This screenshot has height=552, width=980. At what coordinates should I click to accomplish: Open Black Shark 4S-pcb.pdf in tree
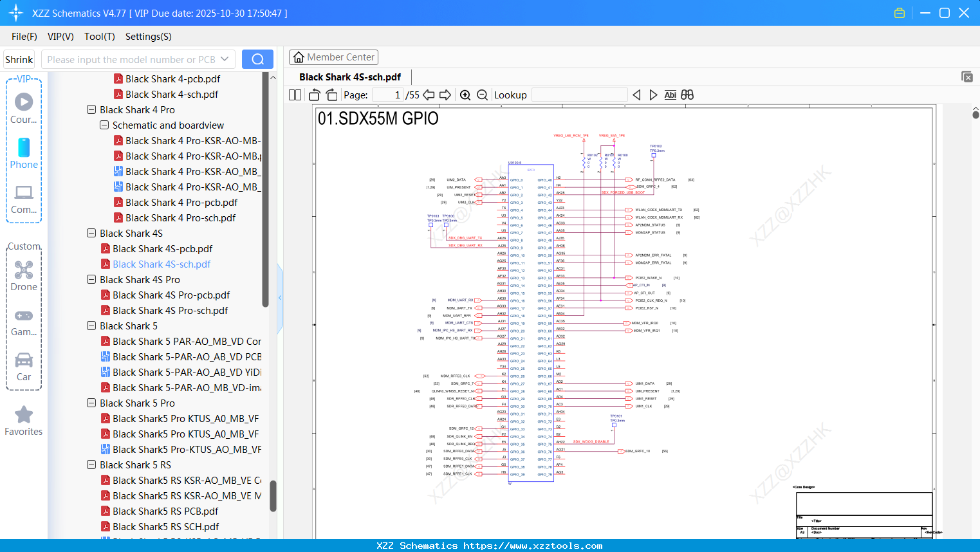click(x=163, y=248)
